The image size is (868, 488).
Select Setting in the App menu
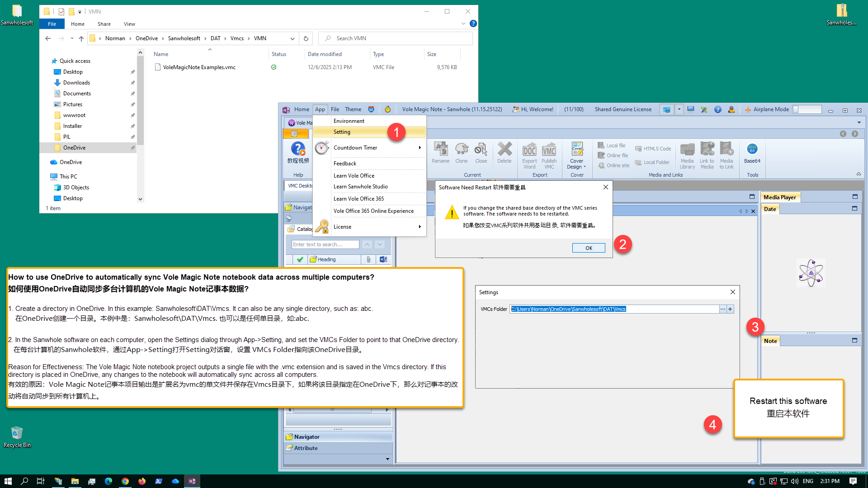click(x=342, y=132)
